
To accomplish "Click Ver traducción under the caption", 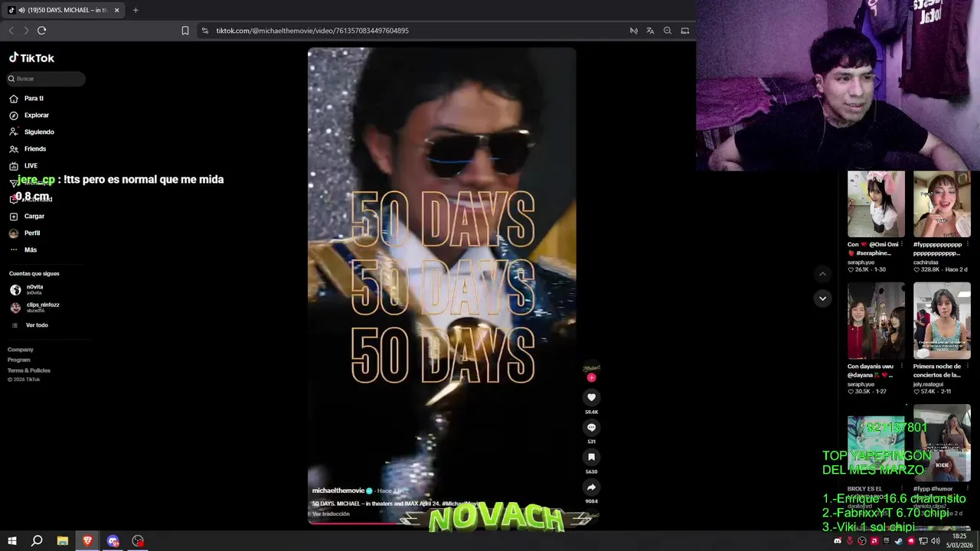I will tap(331, 514).
